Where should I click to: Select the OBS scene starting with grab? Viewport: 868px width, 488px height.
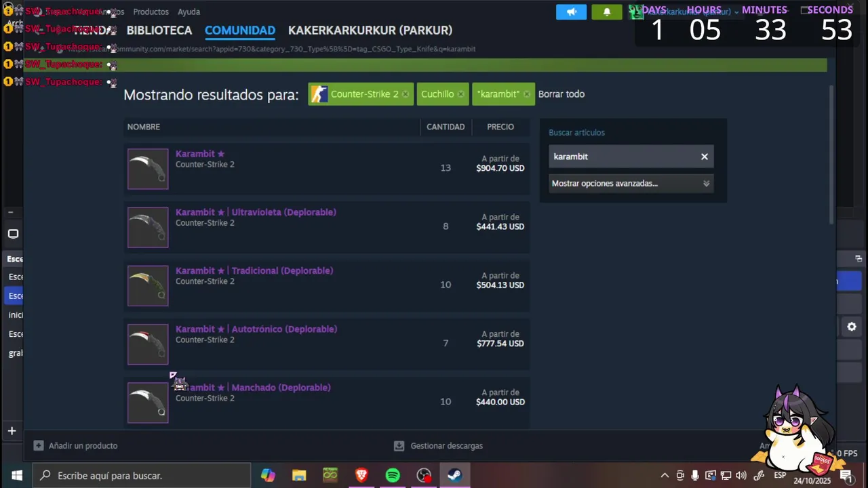[x=15, y=353]
